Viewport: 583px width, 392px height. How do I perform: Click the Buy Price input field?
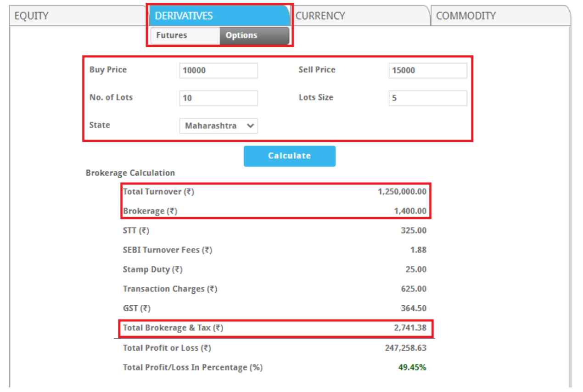click(x=219, y=71)
